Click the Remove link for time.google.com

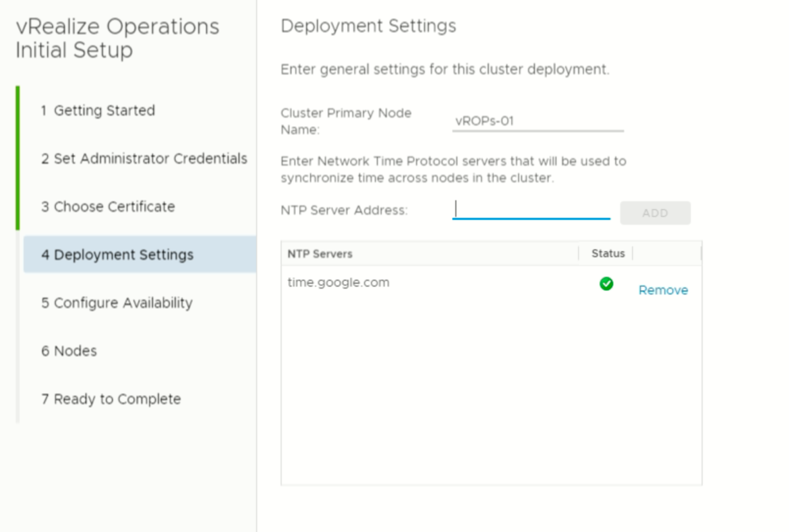(663, 290)
